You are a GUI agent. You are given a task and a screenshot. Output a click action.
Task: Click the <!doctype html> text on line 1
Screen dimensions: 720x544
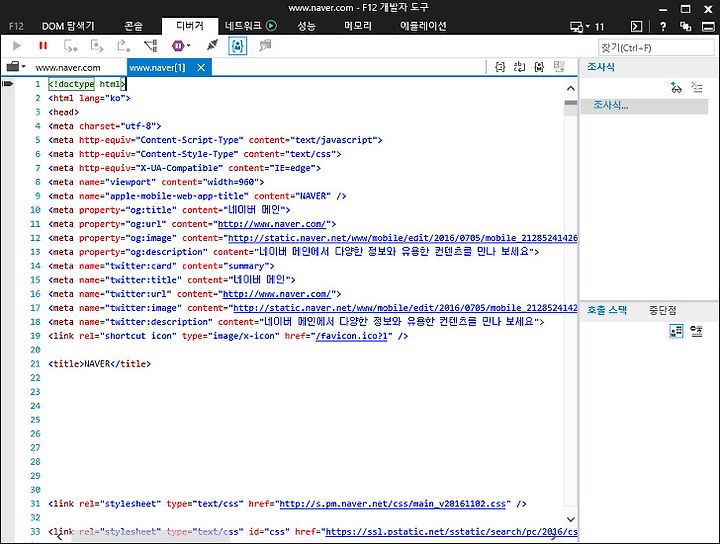pos(87,84)
